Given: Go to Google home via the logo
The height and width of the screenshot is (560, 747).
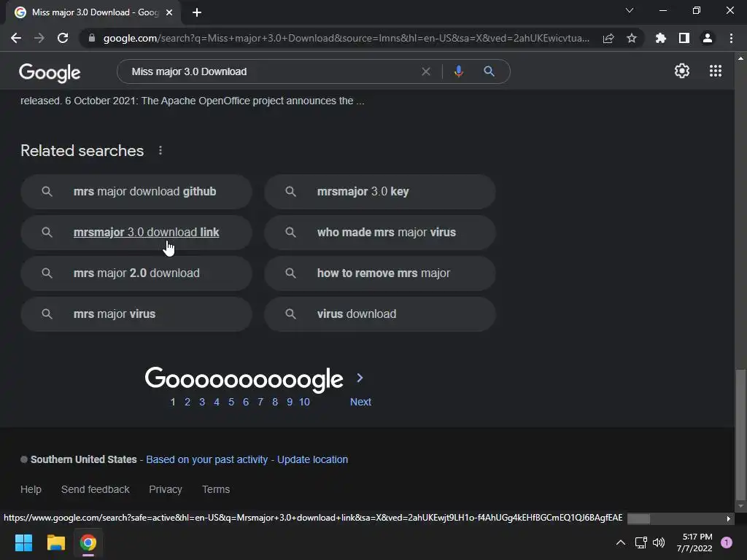Looking at the screenshot, I should 50,73.
